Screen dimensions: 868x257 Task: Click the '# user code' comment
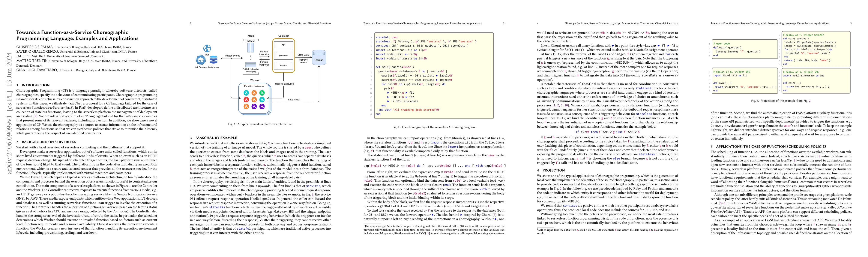(x=721, y=43)
